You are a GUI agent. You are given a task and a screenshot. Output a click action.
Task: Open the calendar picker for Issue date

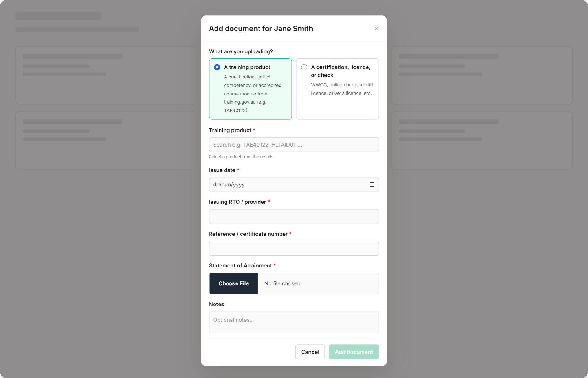[372, 185]
